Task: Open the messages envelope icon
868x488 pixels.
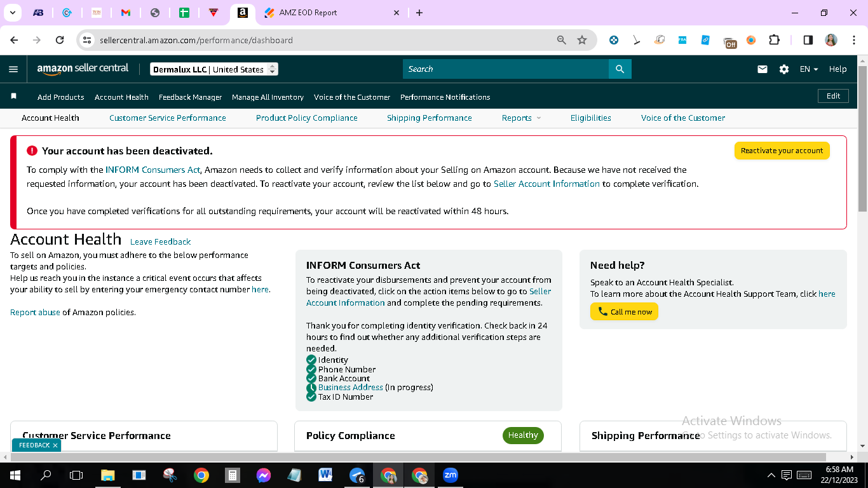Action: (763, 69)
